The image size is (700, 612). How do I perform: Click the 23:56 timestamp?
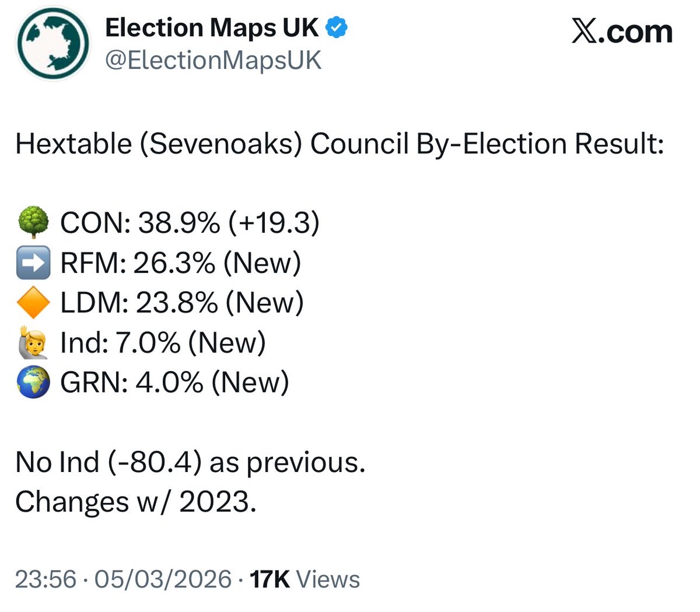pos(45,579)
